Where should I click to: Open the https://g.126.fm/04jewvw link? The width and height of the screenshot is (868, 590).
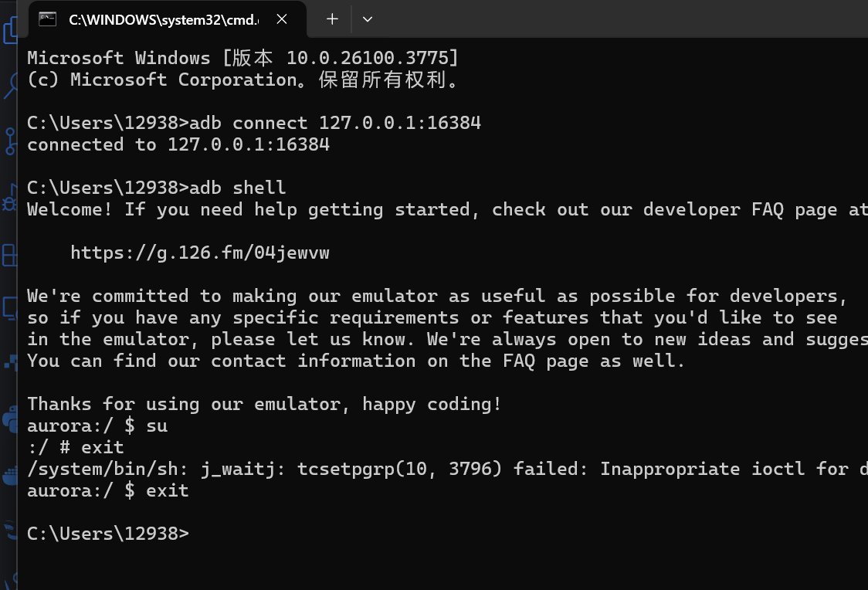[x=199, y=253]
